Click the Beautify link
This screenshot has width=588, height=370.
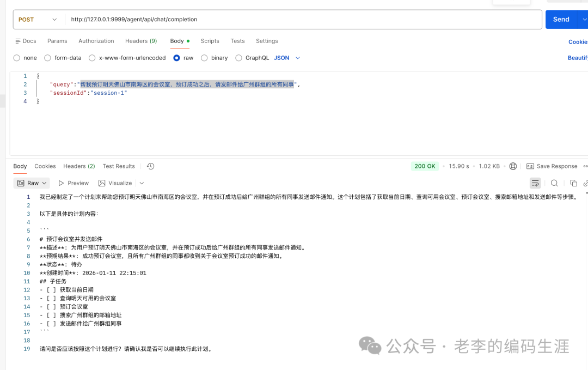[x=578, y=57]
